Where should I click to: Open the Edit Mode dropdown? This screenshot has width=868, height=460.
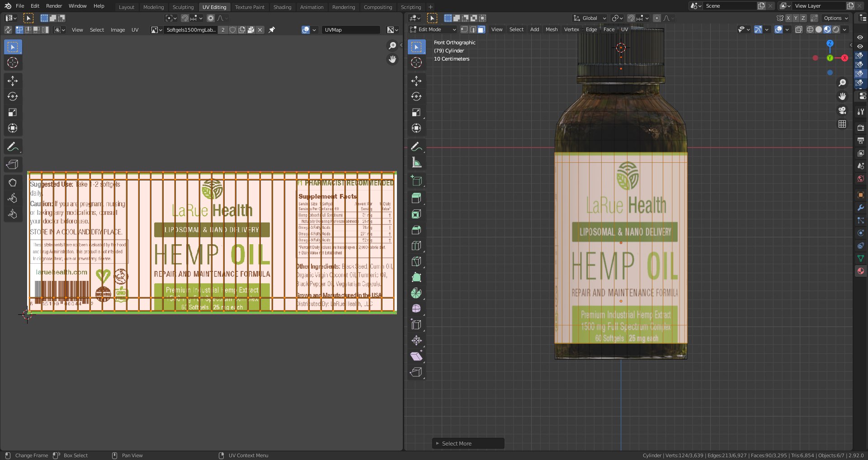pos(433,29)
